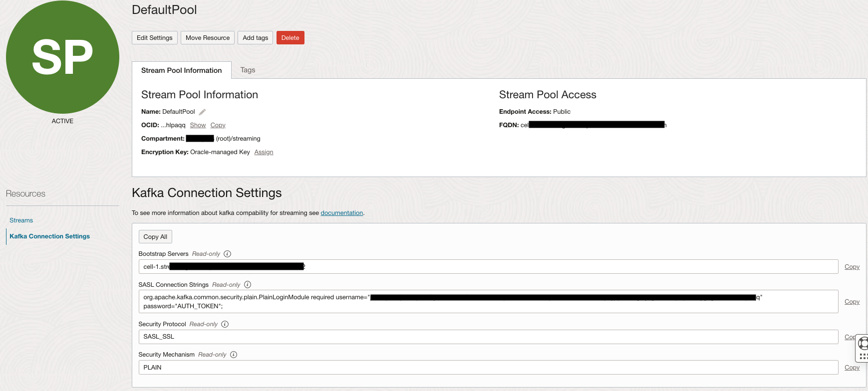The height and width of the screenshot is (391, 868).
Task: Copy the Bootstrap Servers value
Action: (x=852, y=267)
